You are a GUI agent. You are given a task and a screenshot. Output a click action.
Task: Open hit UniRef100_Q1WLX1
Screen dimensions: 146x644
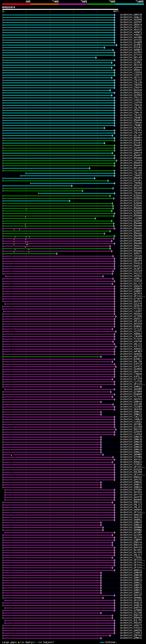click(131, 17)
